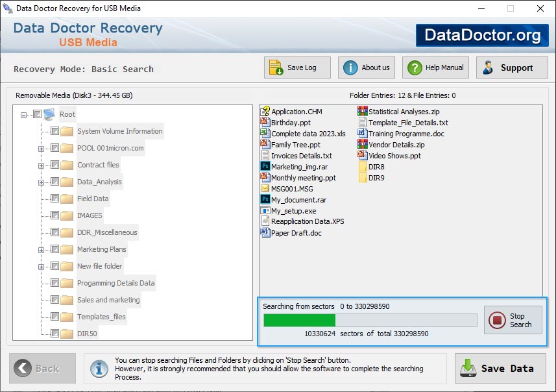Select the Paper Draft.doc Word icon
556x392 pixels.
coord(265,233)
